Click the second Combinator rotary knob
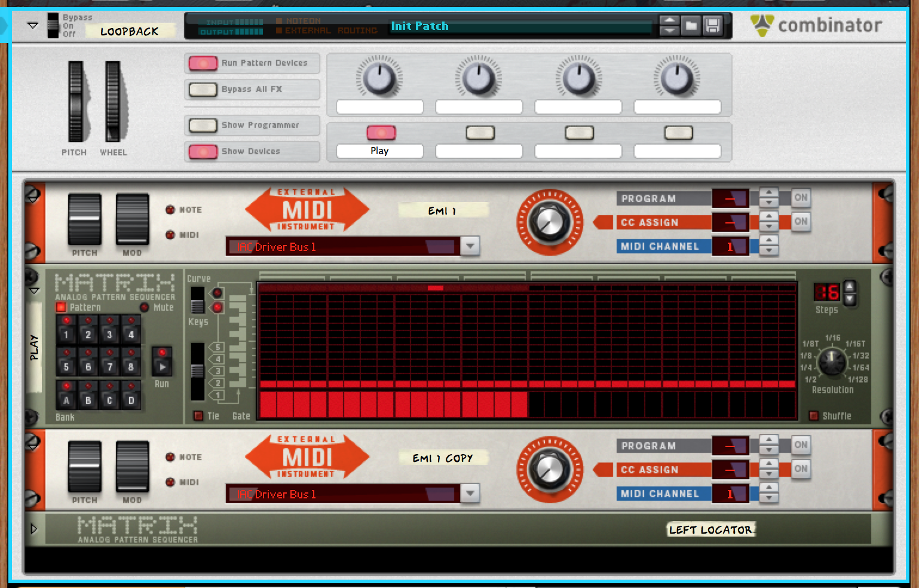The width and height of the screenshot is (919, 588). point(479,77)
